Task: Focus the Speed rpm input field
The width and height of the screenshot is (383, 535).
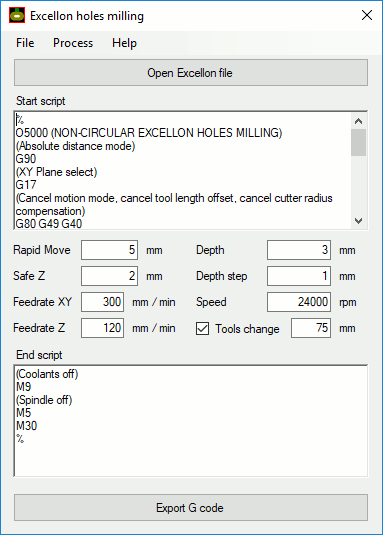Action: (x=299, y=302)
